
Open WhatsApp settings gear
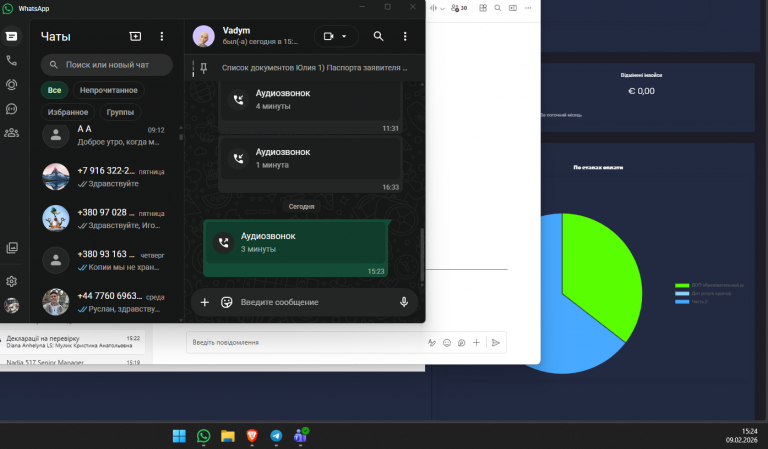(11, 281)
